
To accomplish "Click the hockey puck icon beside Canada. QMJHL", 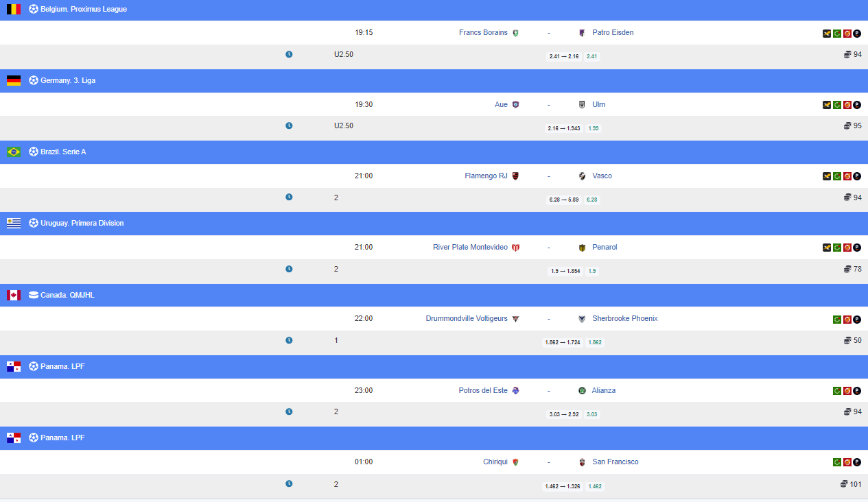I will point(34,295).
